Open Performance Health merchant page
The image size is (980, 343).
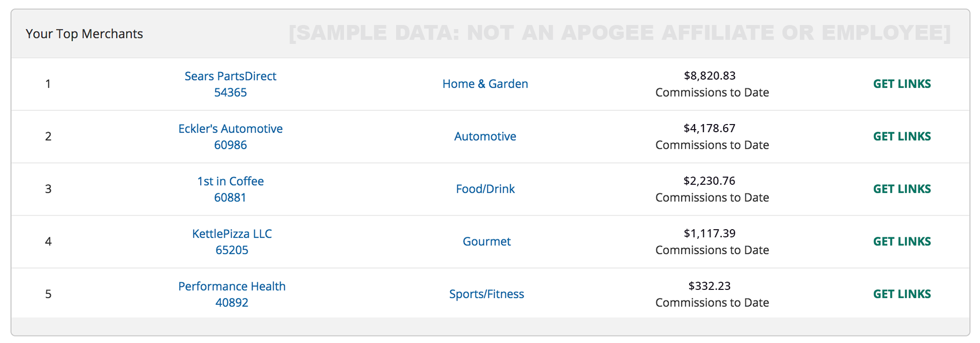232,286
